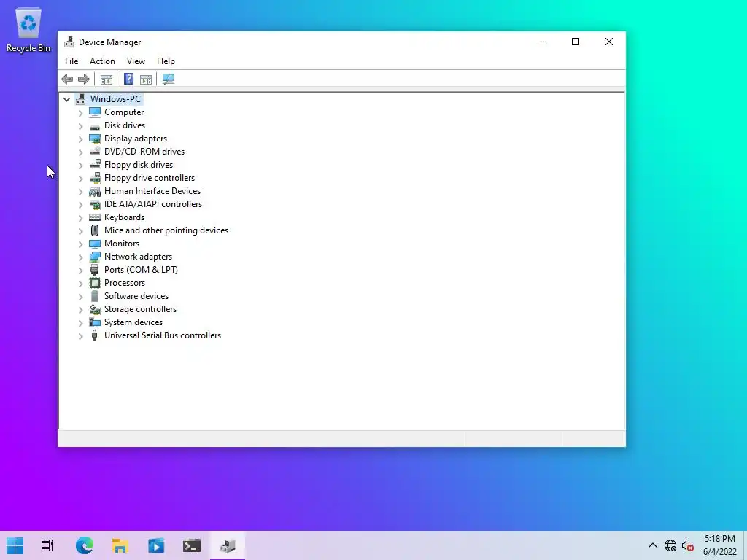The image size is (747, 560).
Task: Click Scan for hardware changes monitor icon
Action: pyautogui.click(x=169, y=79)
